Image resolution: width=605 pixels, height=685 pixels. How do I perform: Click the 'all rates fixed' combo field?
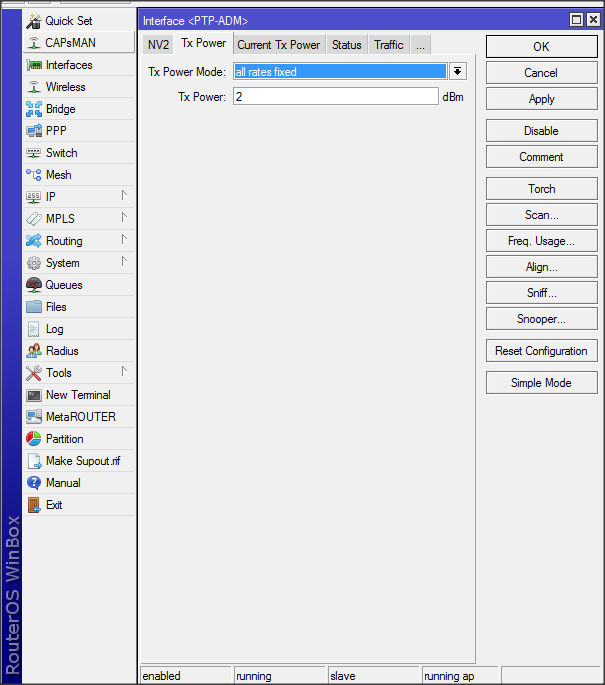(x=340, y=72)
